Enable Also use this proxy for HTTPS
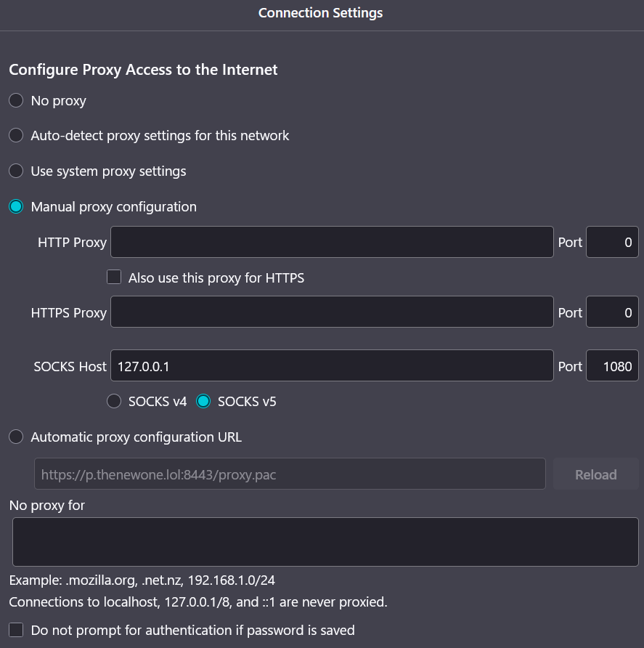644x648 pixels. (x=114, y=278)
